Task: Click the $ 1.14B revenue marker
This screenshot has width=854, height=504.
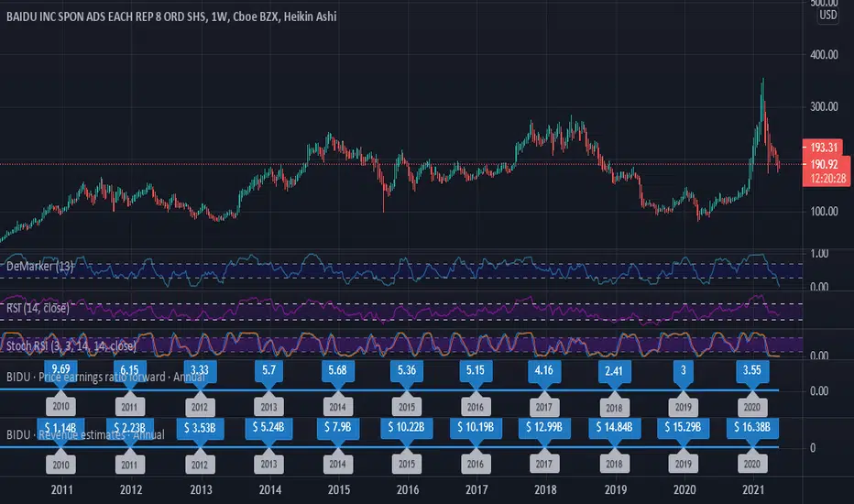Action: tap(60, 428)
